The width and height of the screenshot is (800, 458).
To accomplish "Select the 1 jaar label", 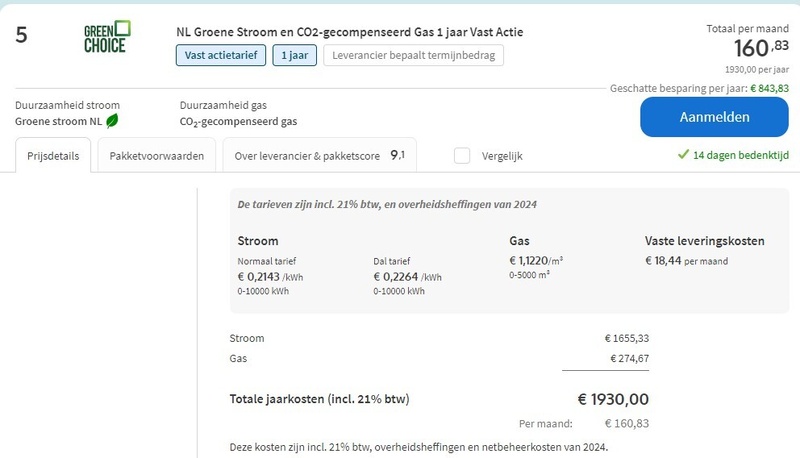I will click(294, 55).
